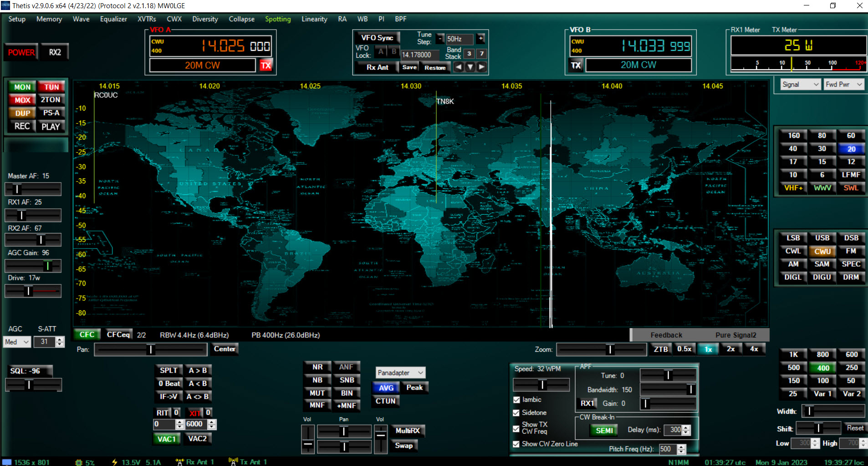Screen dimensions: 868x466
Task: Open the Fwd Pwr TX meter dropdown
Action: click(844, 85)
